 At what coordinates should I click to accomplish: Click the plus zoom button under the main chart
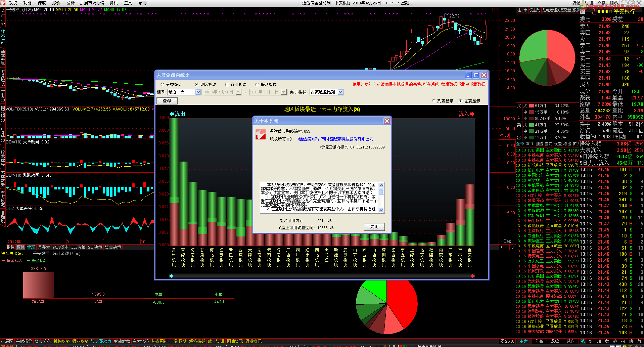click(502, 247)
